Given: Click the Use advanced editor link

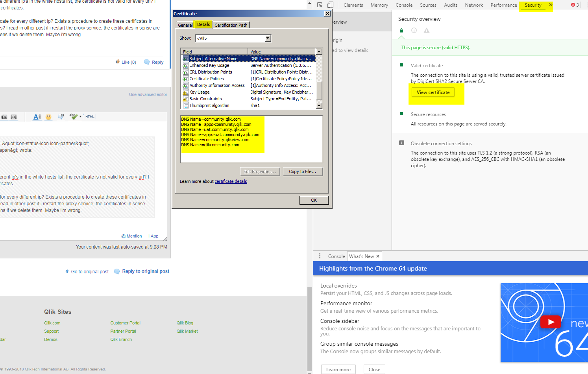Looking at the screenshot, I should coord(148,94).
